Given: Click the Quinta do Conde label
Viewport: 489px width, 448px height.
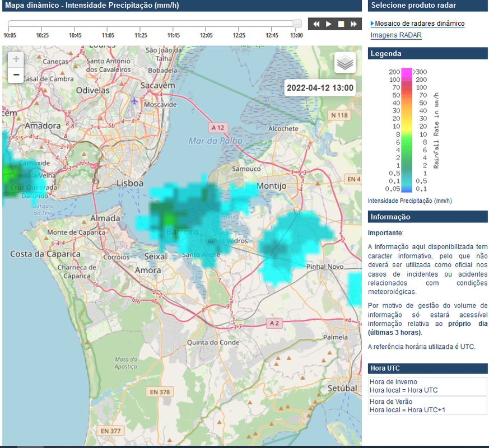Looking at the screenshot, I should tap(213, 342).
